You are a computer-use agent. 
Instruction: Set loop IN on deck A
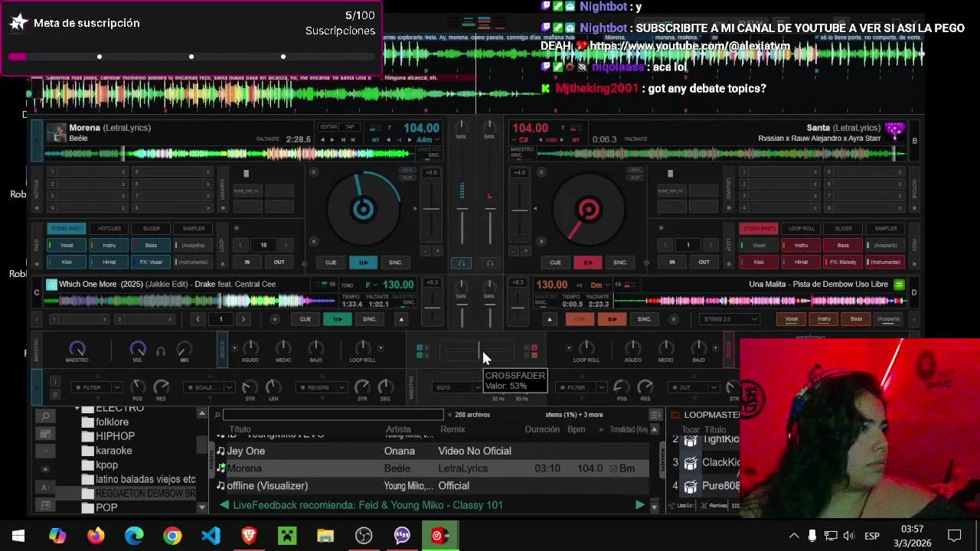[x=247, y=262]
